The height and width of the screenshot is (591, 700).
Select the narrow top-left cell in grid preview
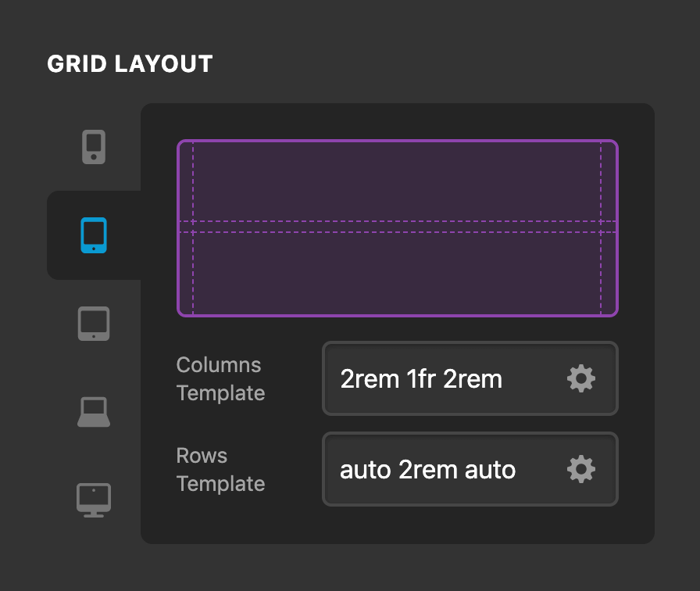pyautogui.click(x=186, y=182)
